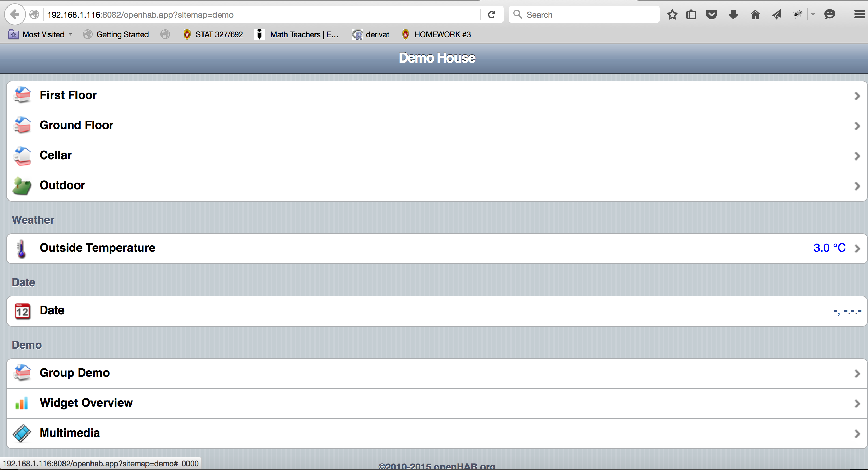Open the browser hamburger menu
The width and height of the screenshot is (868, 470).
click(x=859, y=15)
